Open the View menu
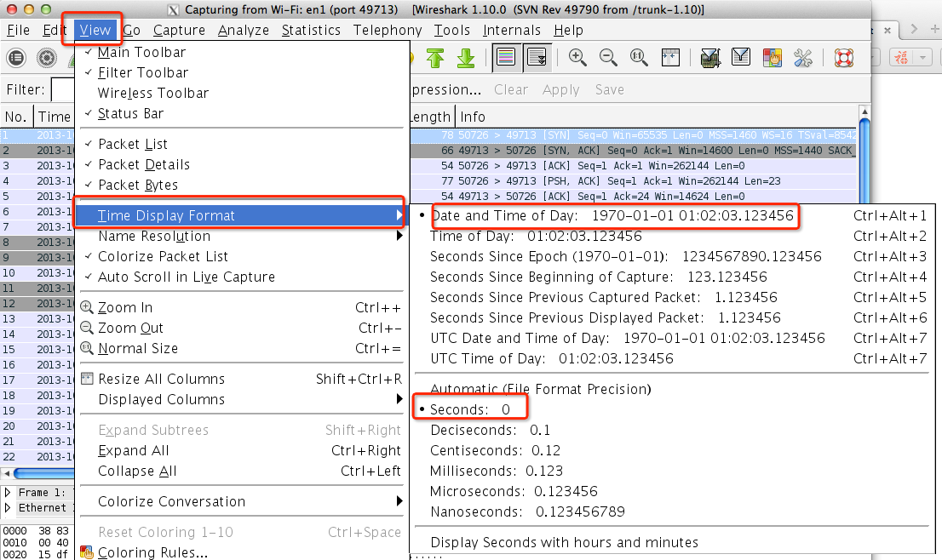Image resolution: width=942 pixels, height=560 pixels. pos(95,30)
